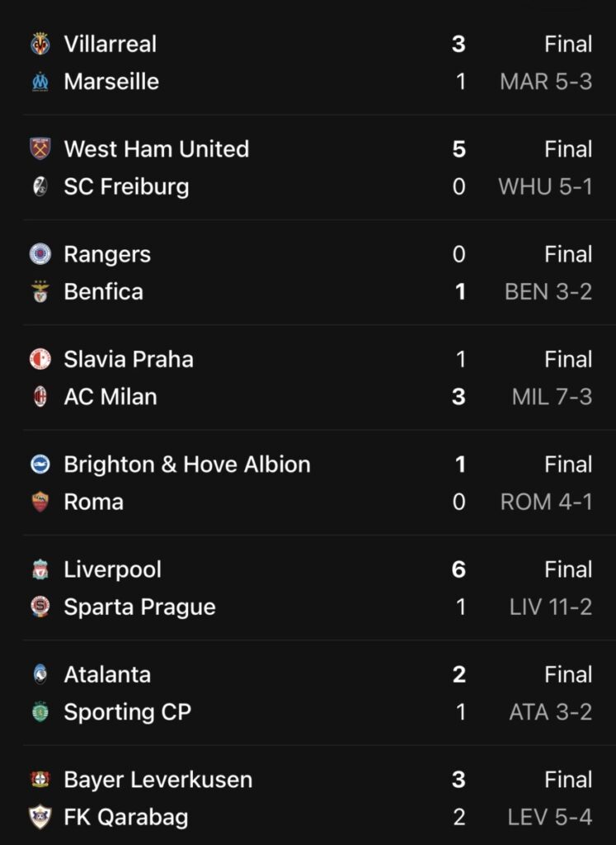Select the Atalanta crest icon
This screenshot has width=616, height=845.
[x=40, y=674]
